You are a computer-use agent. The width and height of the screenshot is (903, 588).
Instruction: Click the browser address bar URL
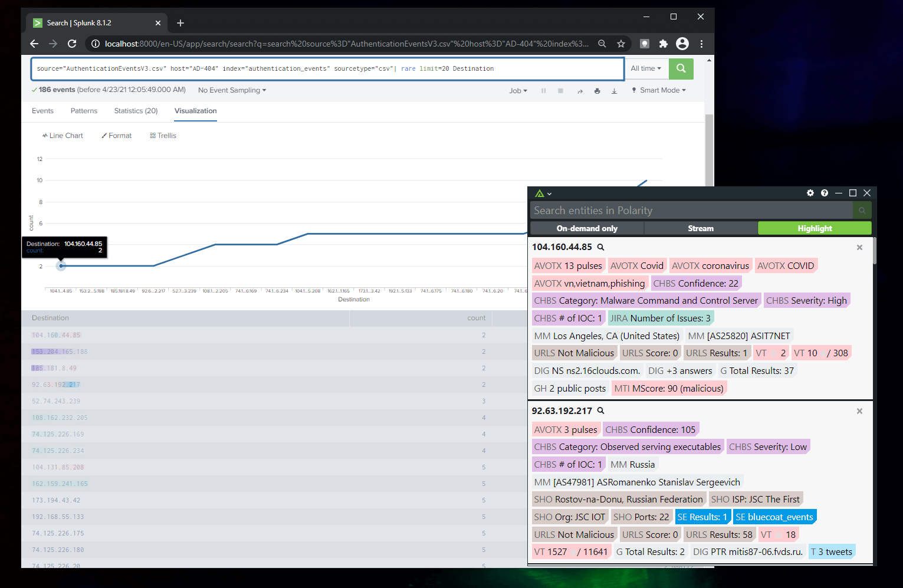(x=346, y=44)
